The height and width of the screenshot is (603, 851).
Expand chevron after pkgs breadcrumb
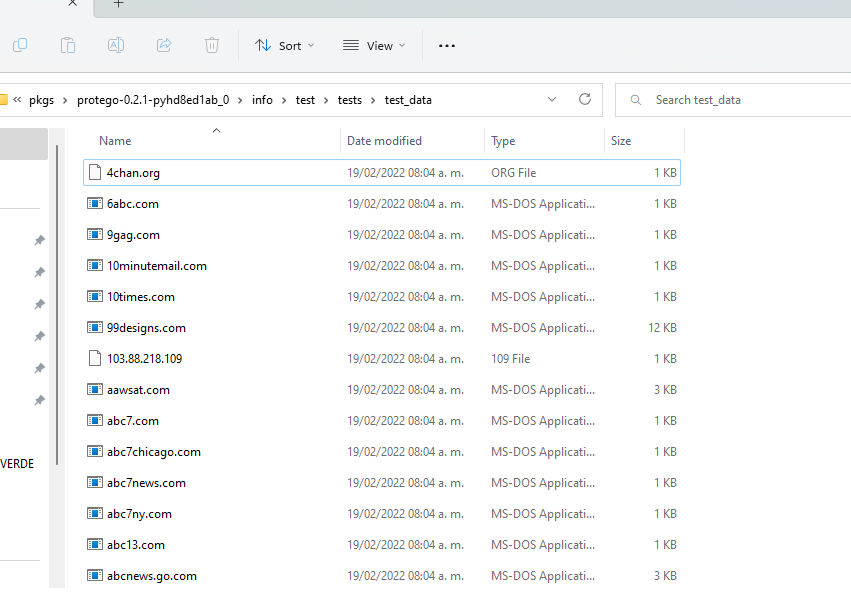pos(65,100)
